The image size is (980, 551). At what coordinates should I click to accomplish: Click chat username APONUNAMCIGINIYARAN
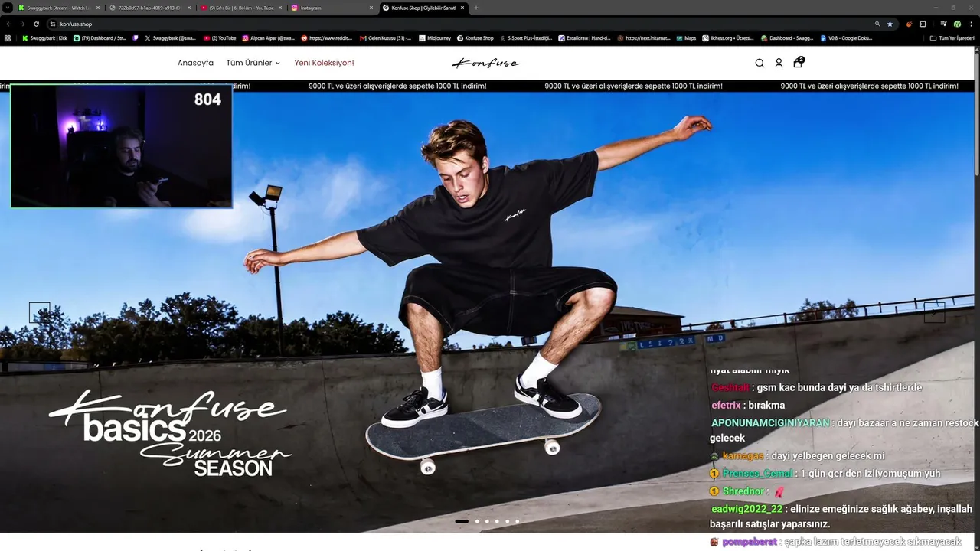pyautogui.click(x=770, y=422)
